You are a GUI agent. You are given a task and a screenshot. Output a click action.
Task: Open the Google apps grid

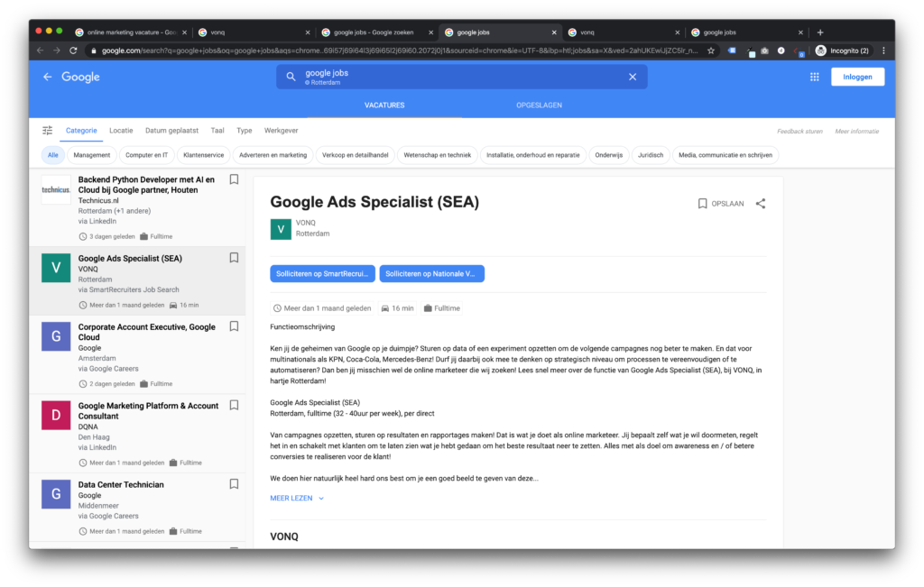click(x=815, y=78)
